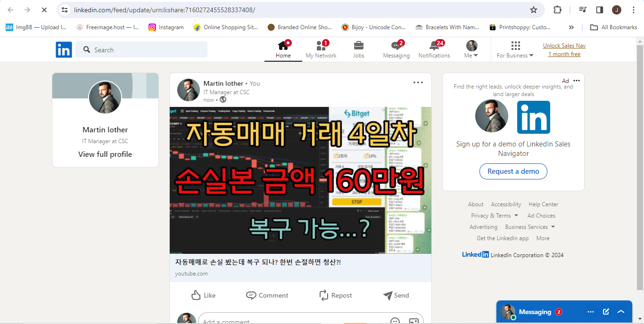Comment on the post
The height and width of the screenshot is (324, 644).
coord(267,295)
